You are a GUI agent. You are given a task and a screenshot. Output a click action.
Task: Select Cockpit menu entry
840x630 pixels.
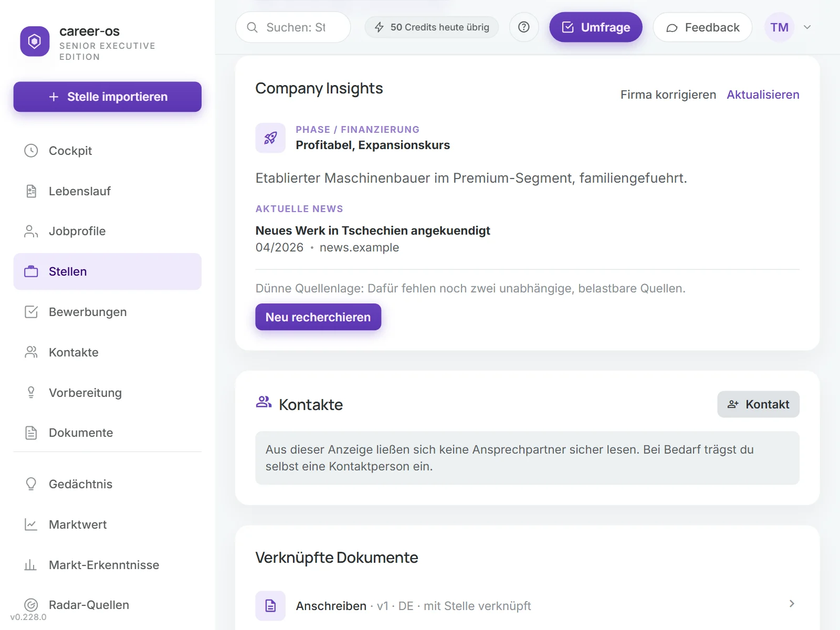click(108, 151)
